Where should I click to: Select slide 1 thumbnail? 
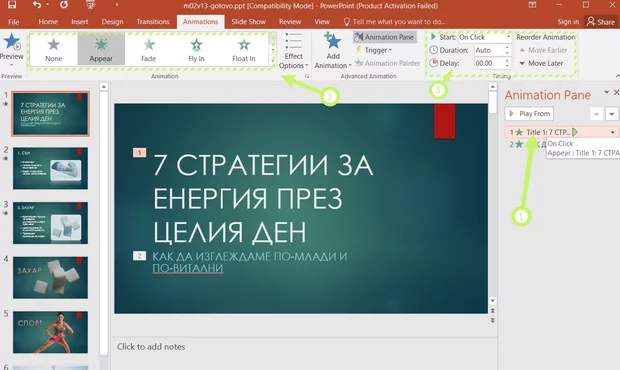tap(50, 114)
